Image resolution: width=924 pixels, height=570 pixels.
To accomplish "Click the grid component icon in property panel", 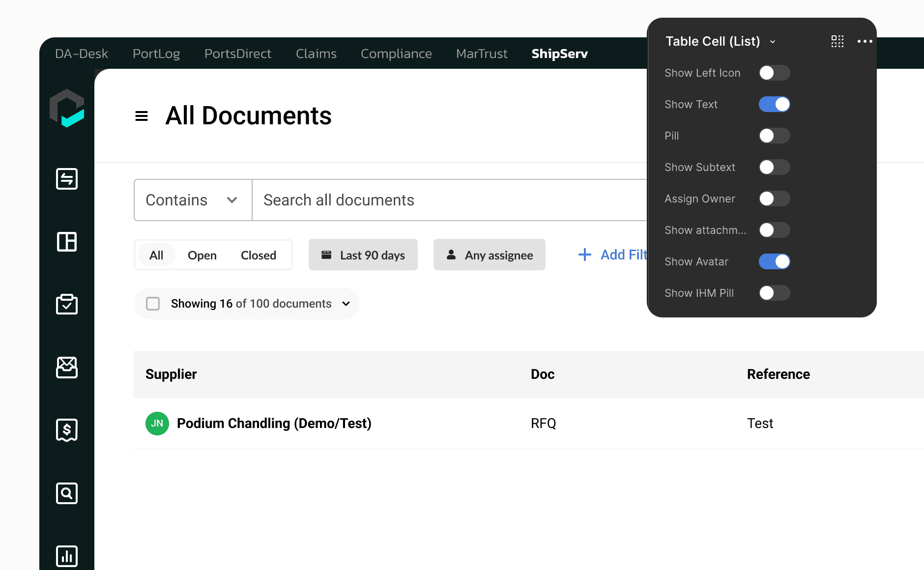I will coord(837,41).
